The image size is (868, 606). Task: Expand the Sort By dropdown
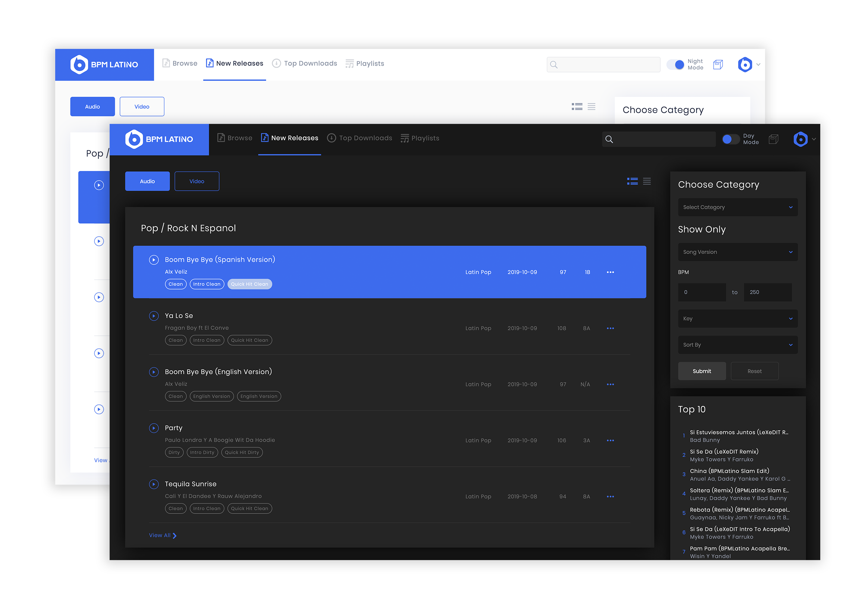tap(737, 345)
